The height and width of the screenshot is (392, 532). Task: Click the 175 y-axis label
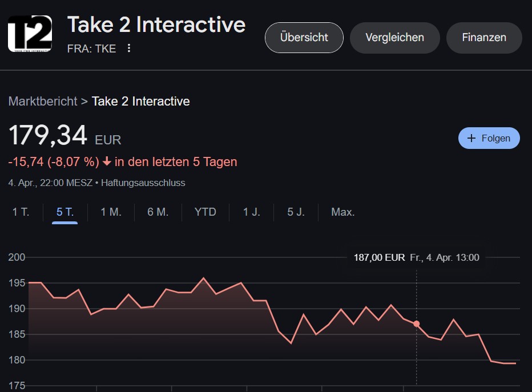pos(17,386)
